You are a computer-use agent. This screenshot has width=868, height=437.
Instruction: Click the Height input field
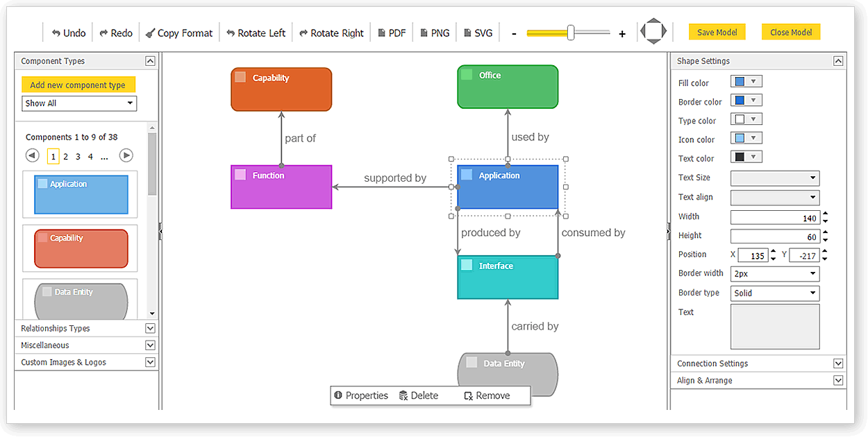pos(775,237)
